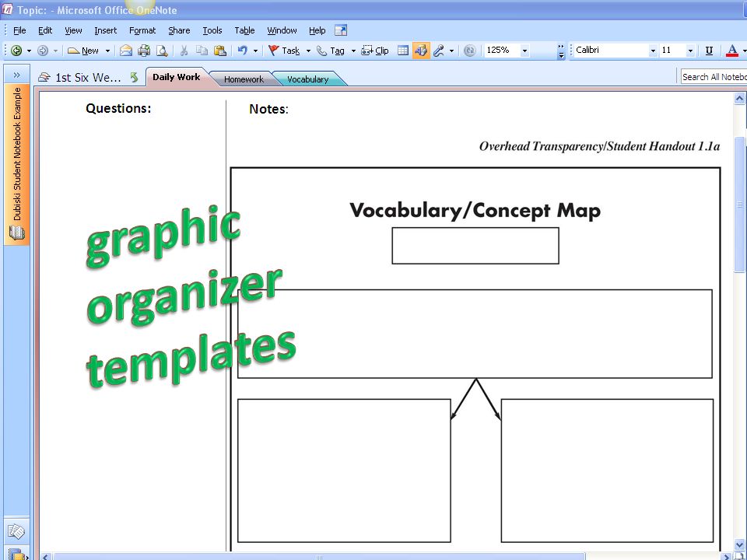This screenshot has width=747, height=560.
Task: Click the Toolbar Options overflow arrow
Action: coord(561,51)
